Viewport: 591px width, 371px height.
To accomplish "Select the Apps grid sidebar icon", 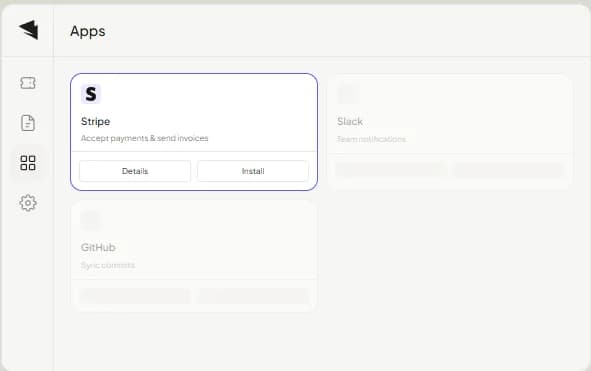I will [28, 163].
